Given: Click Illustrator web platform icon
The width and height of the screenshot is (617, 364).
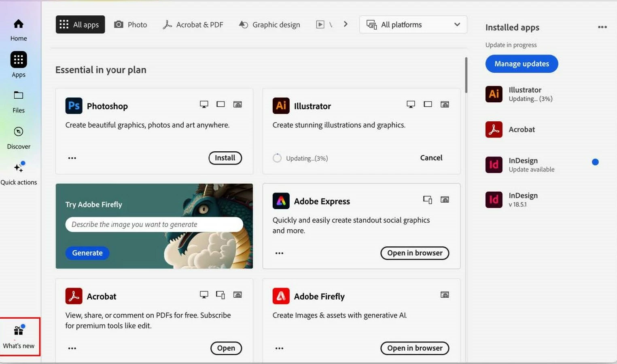Looking at the screenshot, I should tap(445, 104).
